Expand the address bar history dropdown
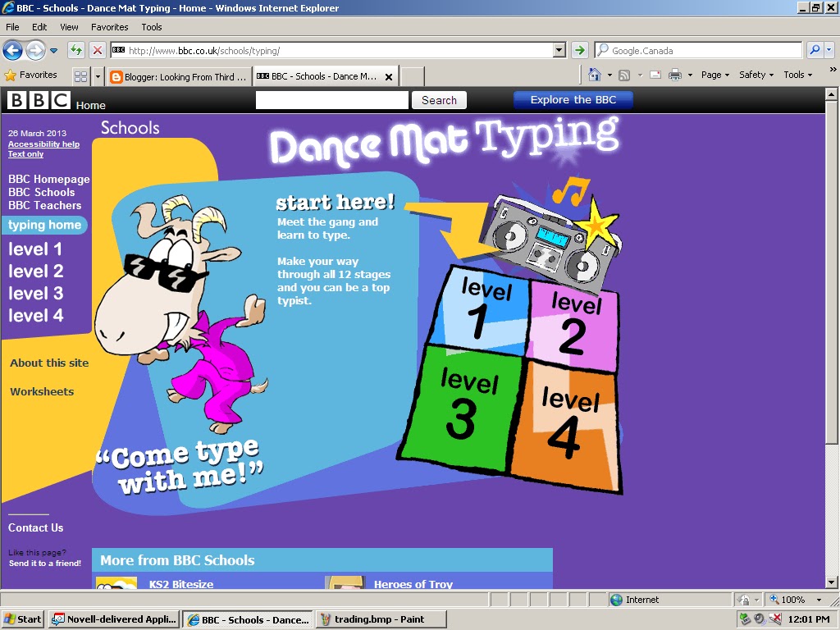840x630 pixels. [559, 50]
